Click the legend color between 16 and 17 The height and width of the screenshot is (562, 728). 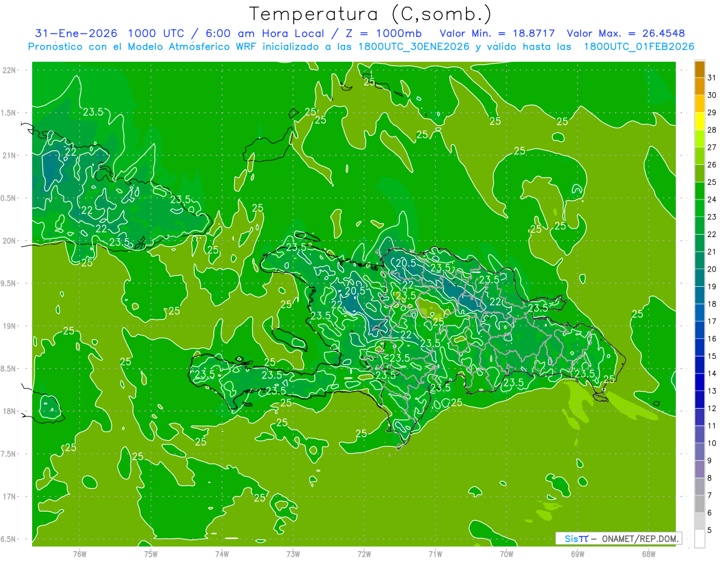tap(699, 330)
